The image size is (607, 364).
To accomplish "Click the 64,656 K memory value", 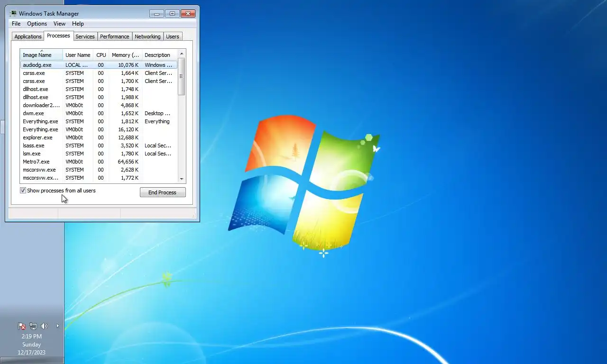I will [129, 162].
